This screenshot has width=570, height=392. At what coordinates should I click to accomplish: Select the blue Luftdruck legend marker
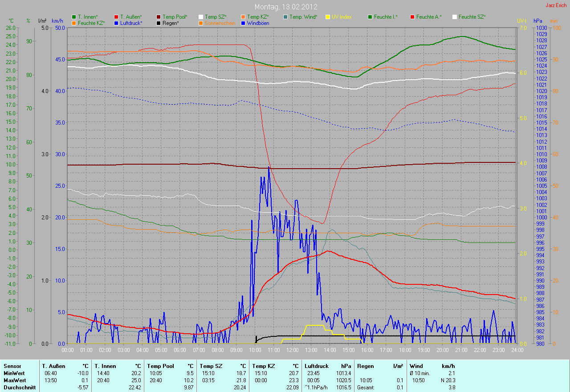click(116, 23)
